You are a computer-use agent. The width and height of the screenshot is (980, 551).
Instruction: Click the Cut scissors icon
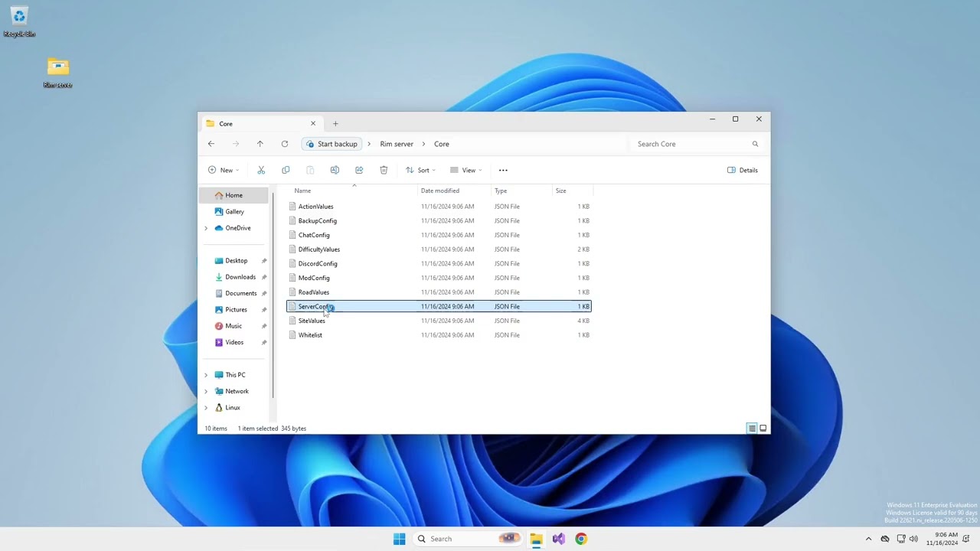261,170
